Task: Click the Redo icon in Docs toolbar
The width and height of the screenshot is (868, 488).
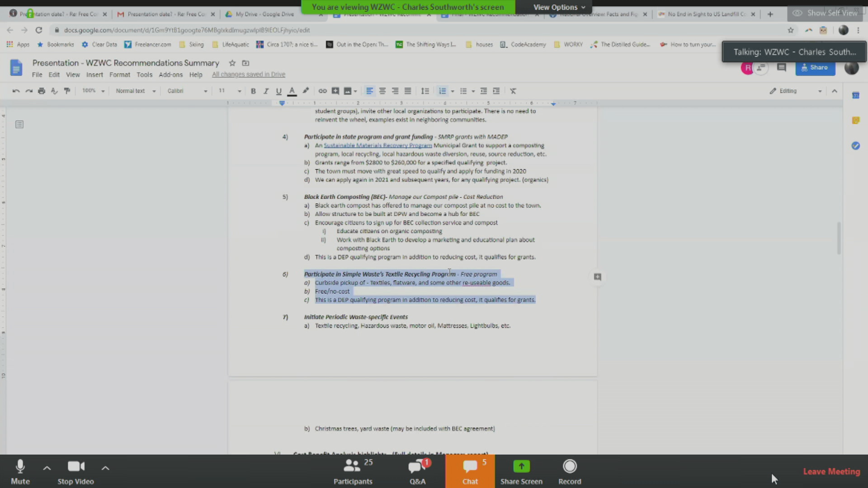Action: 29,91
